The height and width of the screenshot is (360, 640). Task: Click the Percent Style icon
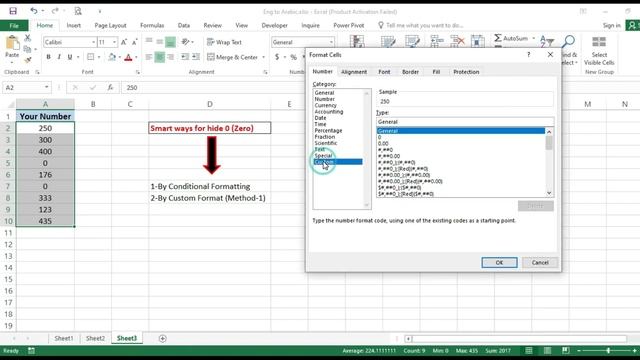point(293,57)
